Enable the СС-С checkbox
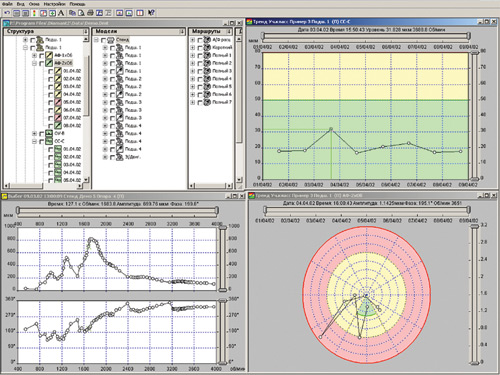 pos(41,142)
